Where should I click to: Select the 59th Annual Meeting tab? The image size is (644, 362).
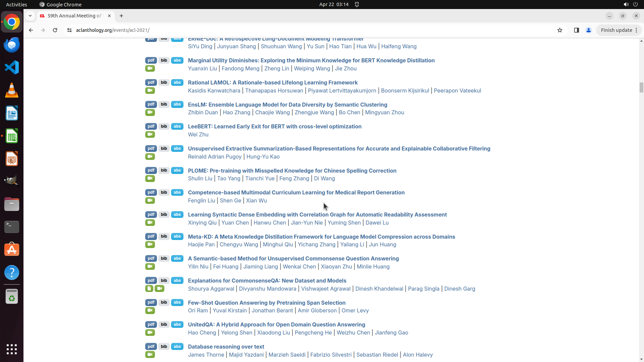(x=74, y=16)
